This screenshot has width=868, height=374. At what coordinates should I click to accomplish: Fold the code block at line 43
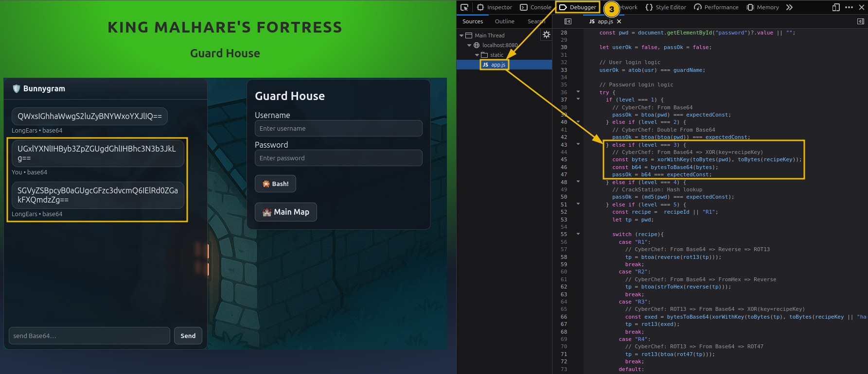click(578, 144)
